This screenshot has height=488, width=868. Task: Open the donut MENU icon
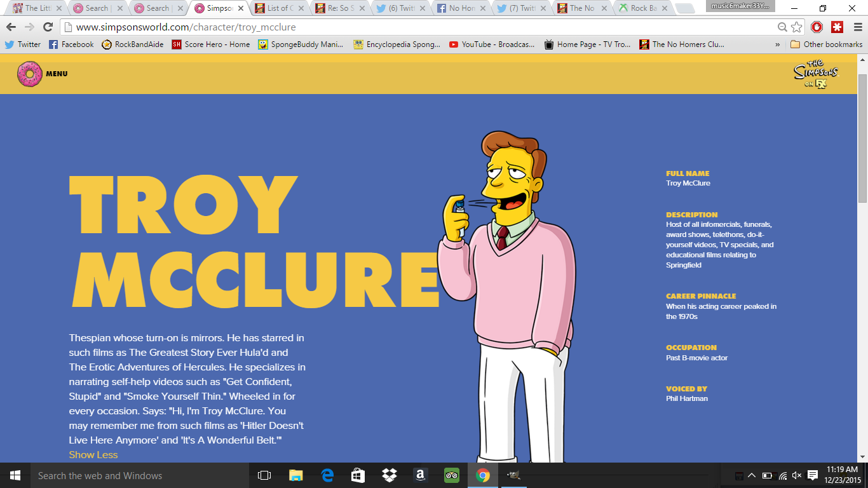point(29,74)
